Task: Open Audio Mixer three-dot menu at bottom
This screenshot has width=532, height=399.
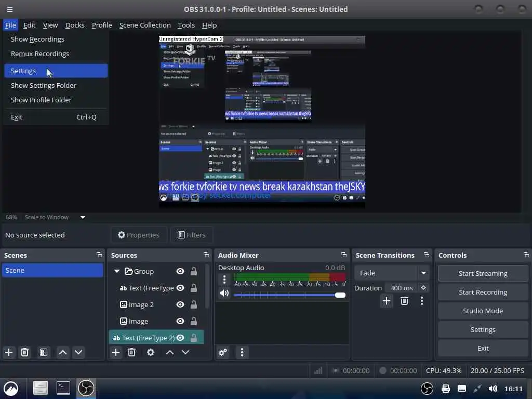Action: point(242,352)
